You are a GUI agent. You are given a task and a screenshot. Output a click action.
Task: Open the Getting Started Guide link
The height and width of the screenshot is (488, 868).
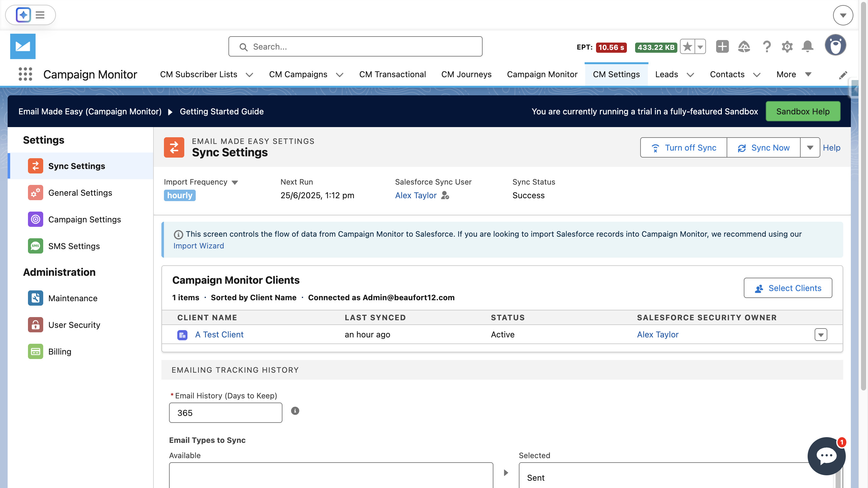coord(221,111)
